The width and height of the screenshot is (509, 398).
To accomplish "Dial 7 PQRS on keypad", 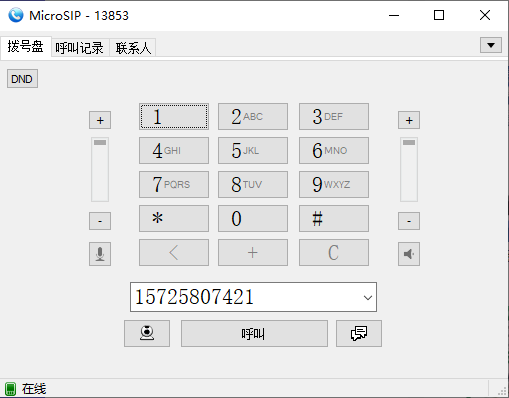I will 174,185.
